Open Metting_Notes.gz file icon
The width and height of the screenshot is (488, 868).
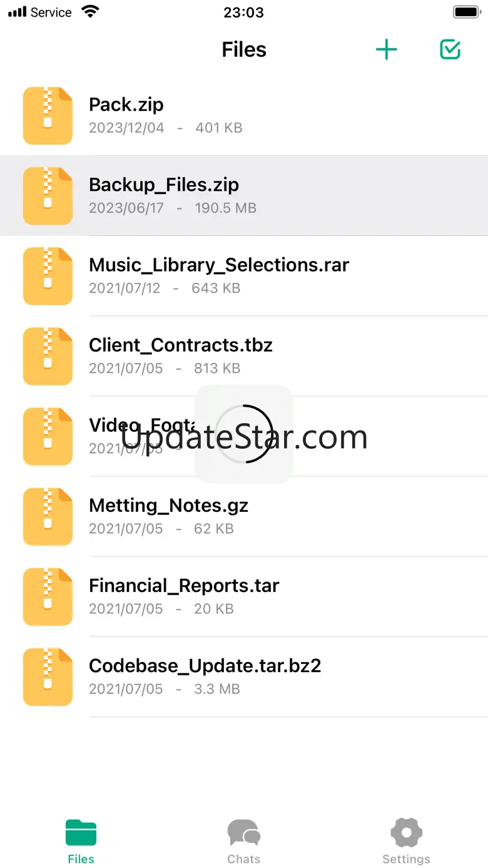coord(48,516)
